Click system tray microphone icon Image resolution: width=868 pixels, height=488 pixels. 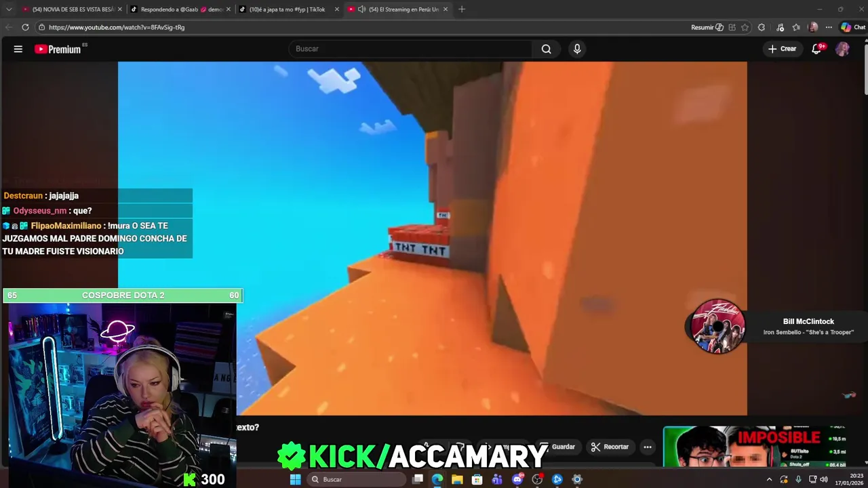click(x=798, y=479)
